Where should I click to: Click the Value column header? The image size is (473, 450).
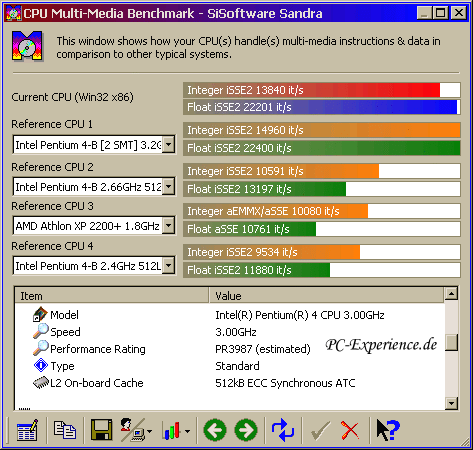point(327,296)
